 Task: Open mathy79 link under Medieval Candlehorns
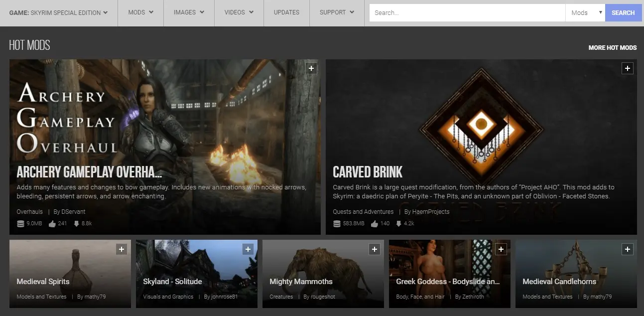click(602, 297)
